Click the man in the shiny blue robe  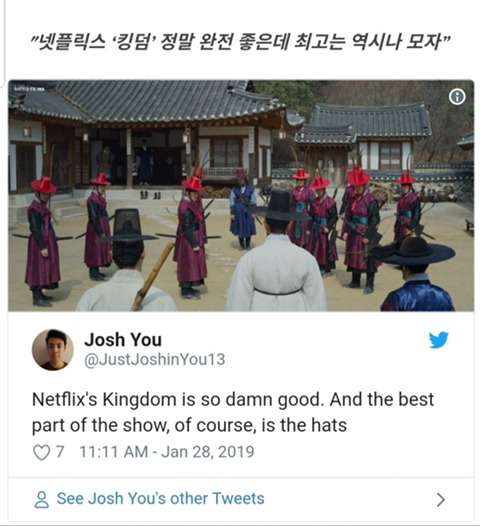point(416,275)
